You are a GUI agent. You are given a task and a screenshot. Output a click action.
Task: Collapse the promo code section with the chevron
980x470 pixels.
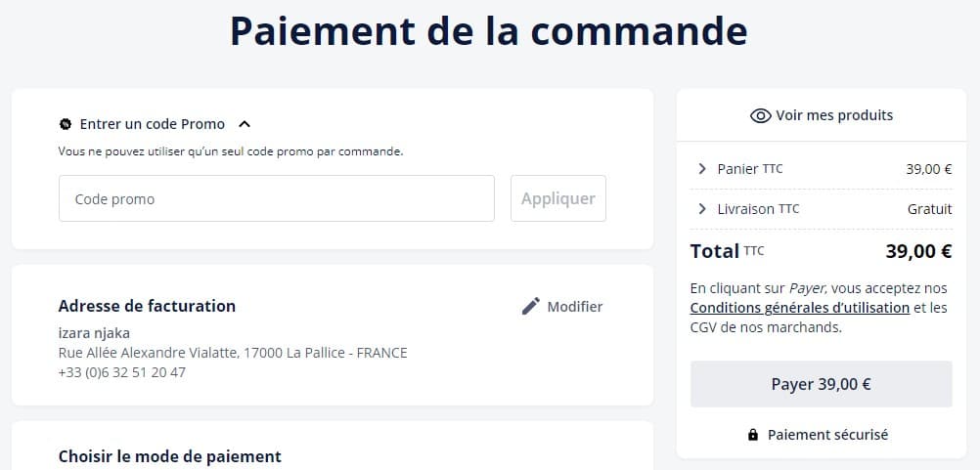point(245,124)
